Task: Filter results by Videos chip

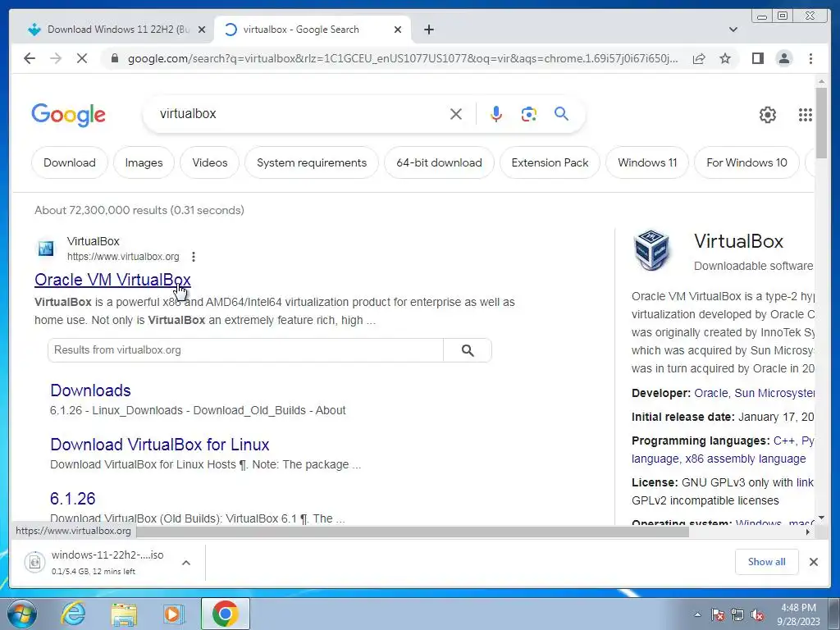Action: click(209, 163)
